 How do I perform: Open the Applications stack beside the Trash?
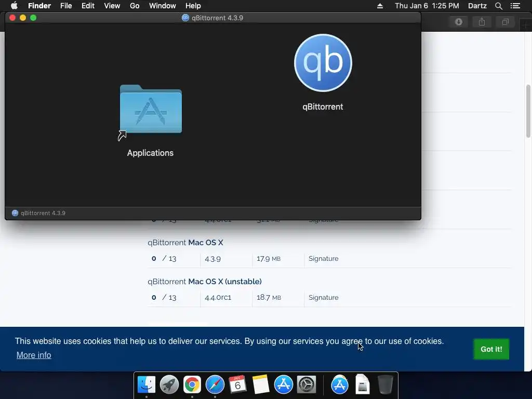[x=340, y=385]
